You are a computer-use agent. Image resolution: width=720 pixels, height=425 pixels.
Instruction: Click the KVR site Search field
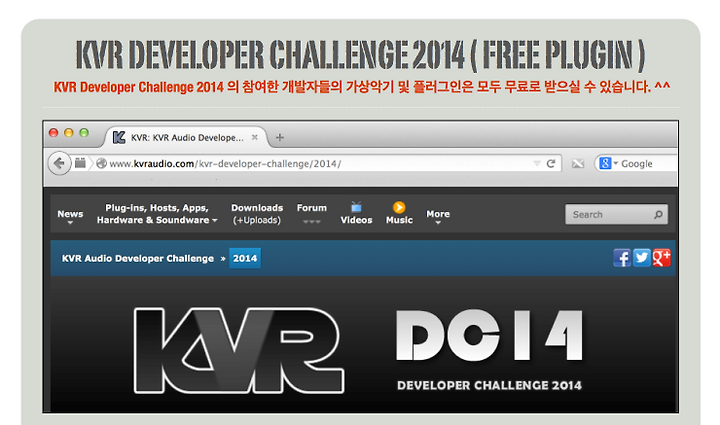click(616, 214)
